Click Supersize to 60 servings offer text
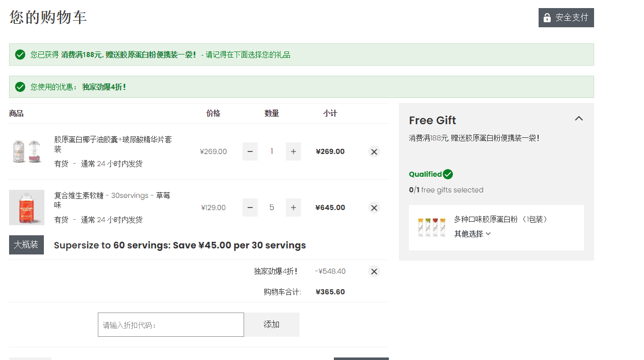This screenshot has height=360, width=644. point(180,245)
